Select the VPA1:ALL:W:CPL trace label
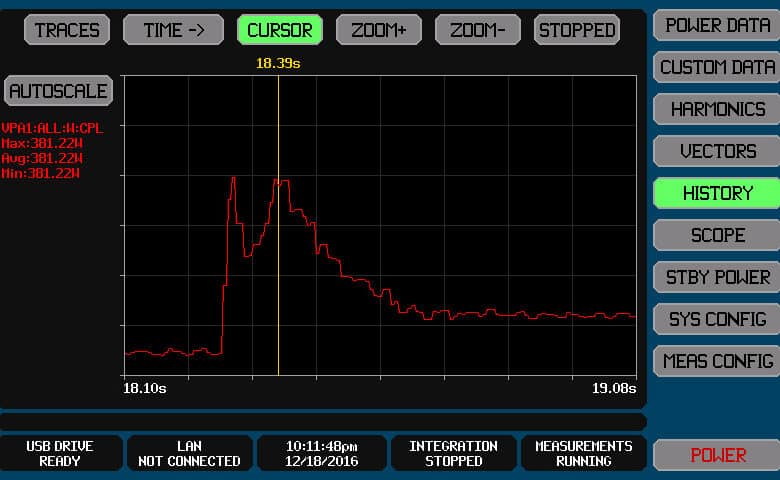 tap(52, 128)
